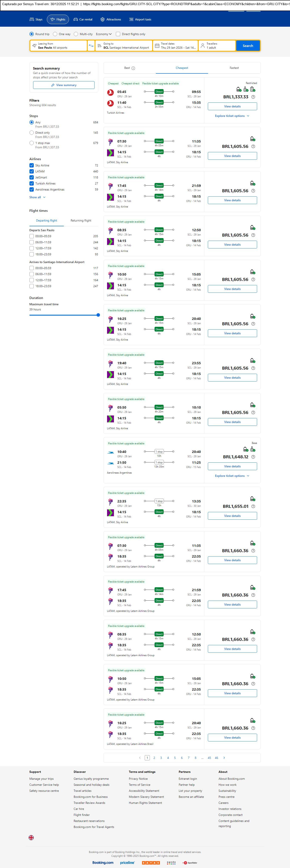
Task: Switch to the Returning flight times tab
Action: (81, 221)
